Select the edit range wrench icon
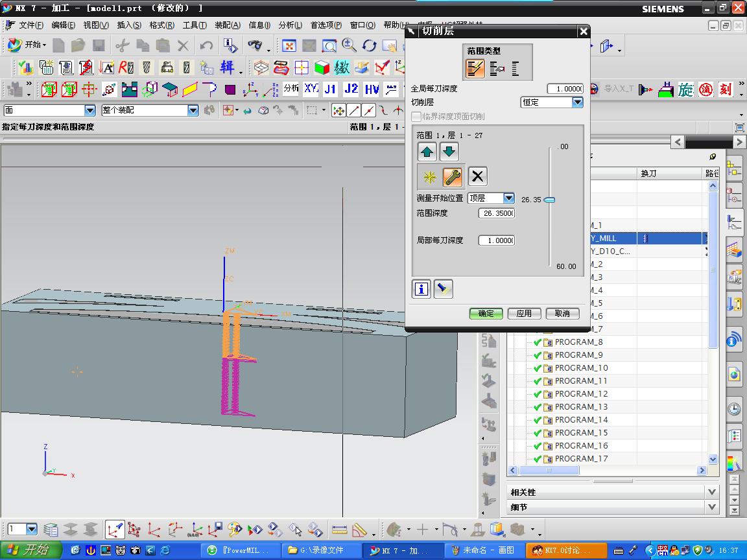This screenshot has height=560, width=747. point(452,176)
